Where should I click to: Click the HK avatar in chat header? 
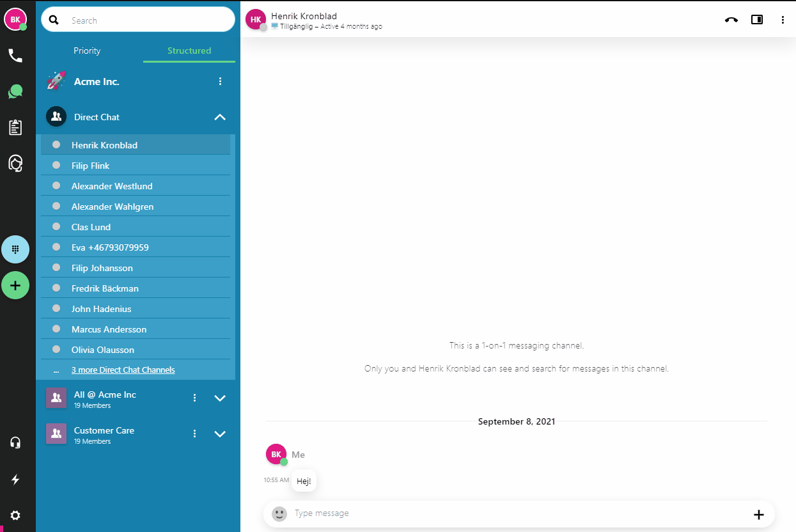tap(256, 19)
